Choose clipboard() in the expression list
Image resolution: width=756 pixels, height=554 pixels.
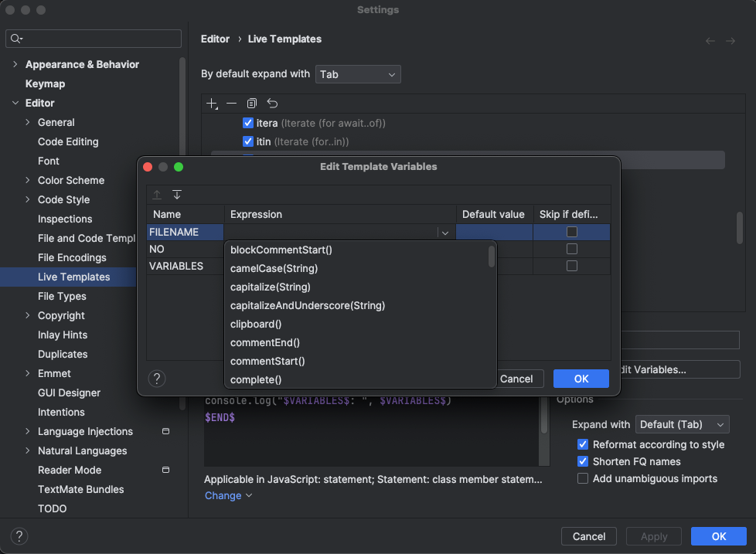(x=256, y=325)
